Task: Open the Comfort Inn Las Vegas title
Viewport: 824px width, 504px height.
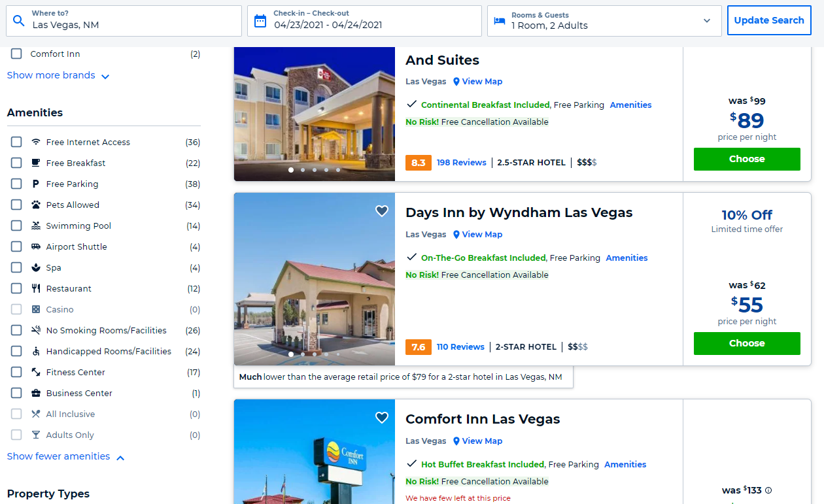Action: 483,419
